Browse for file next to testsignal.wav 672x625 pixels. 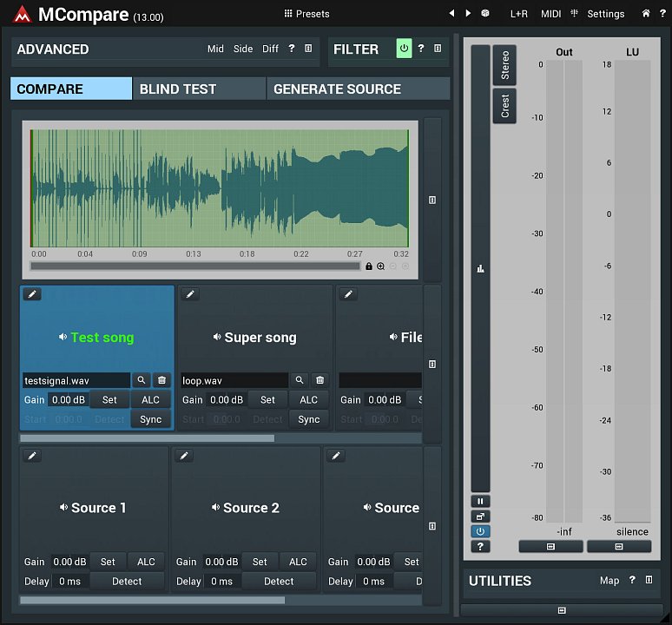142,380
